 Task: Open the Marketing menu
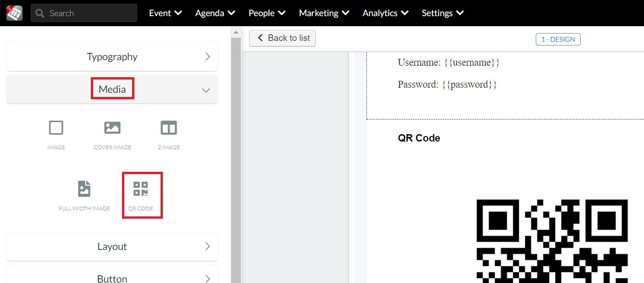pyautogui.click(x=324, y=13)
